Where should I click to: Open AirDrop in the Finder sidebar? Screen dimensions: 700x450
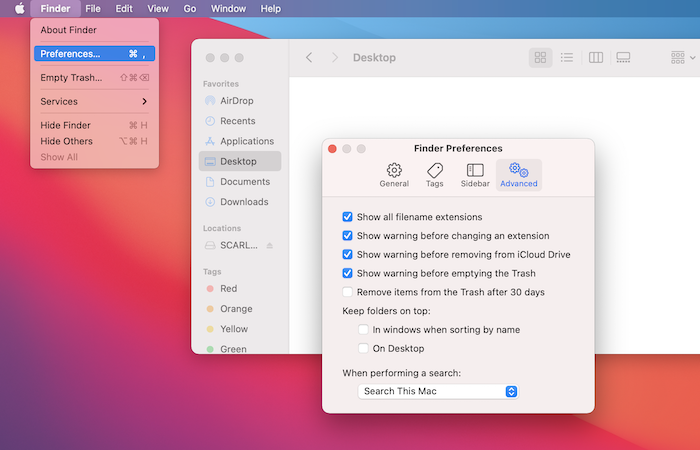240,100
